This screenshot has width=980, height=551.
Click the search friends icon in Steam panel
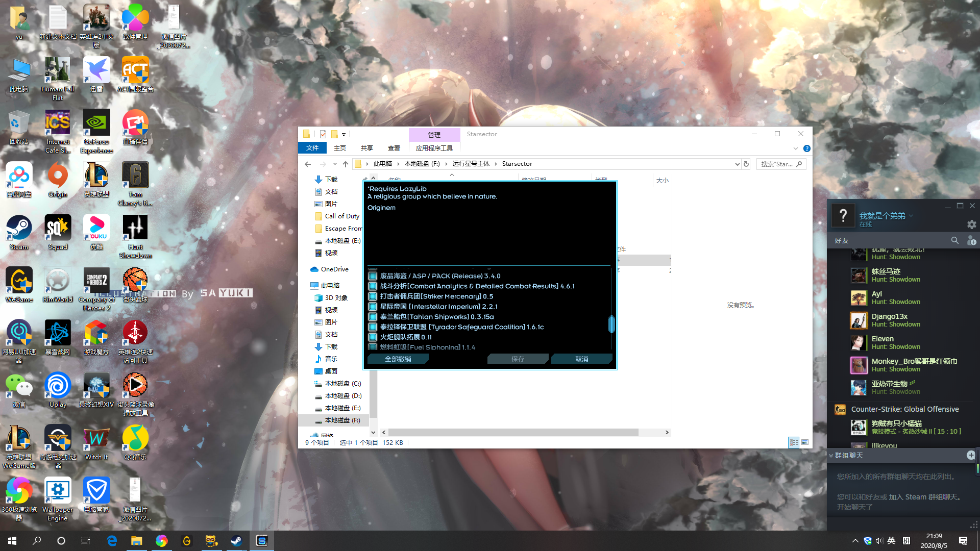(x=955, y=240)
